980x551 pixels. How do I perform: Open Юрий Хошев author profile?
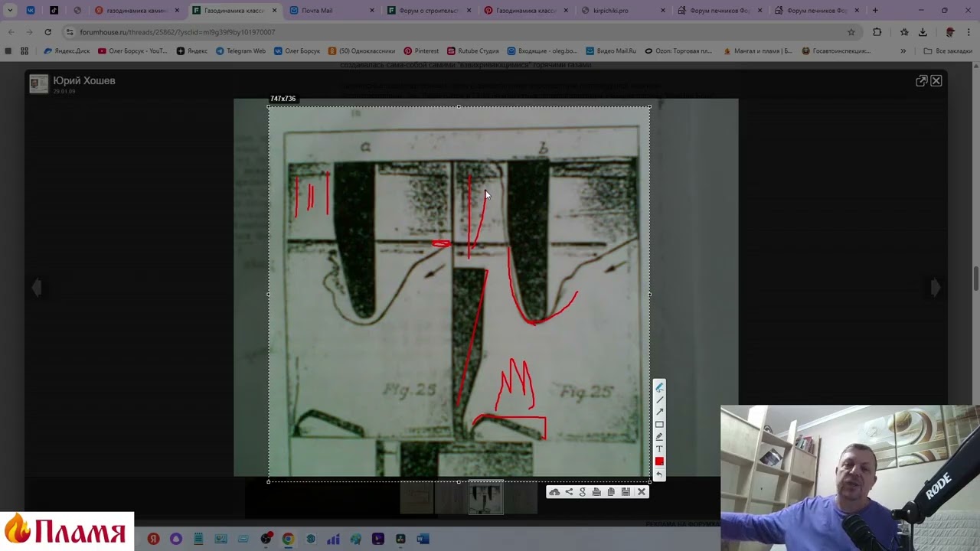(84, 80)
